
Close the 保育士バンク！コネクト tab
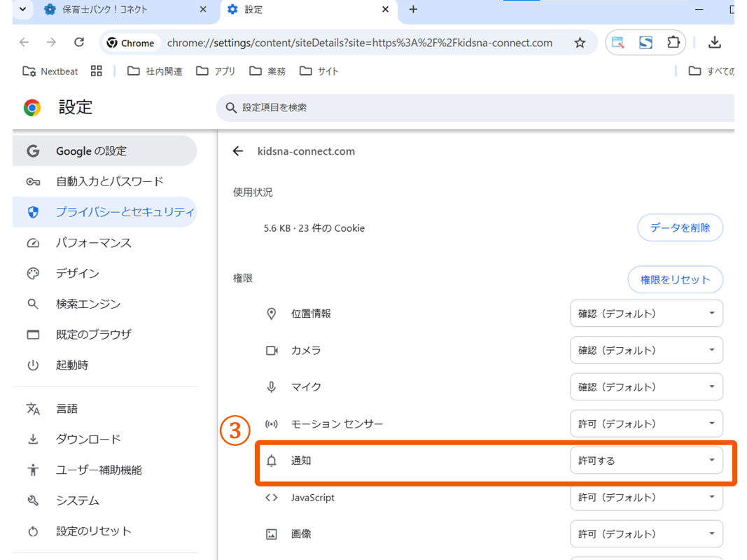pos(204,10)
